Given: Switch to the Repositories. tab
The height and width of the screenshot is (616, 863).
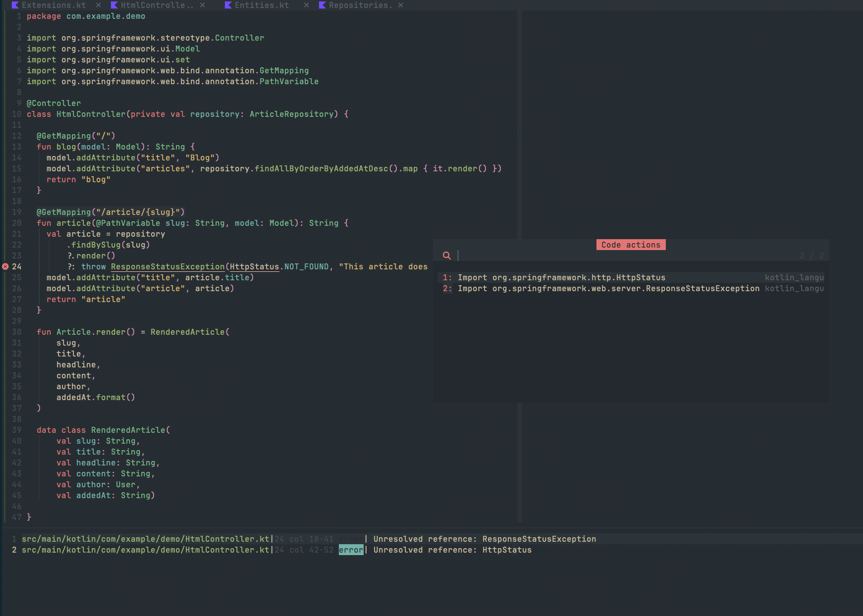Looking at the screenshot, I should pos(360,5).
